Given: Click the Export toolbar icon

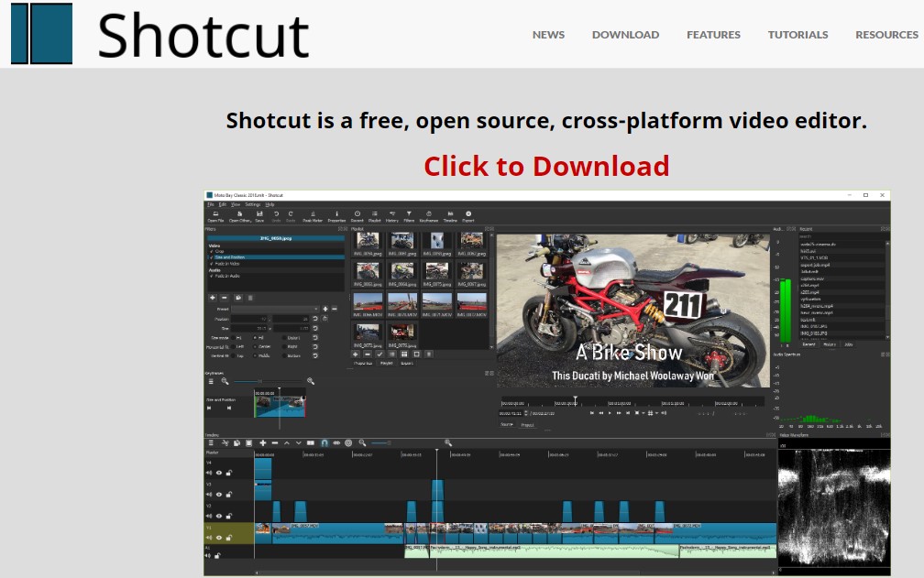Looking at the screenshot, I should click(468, 216).
